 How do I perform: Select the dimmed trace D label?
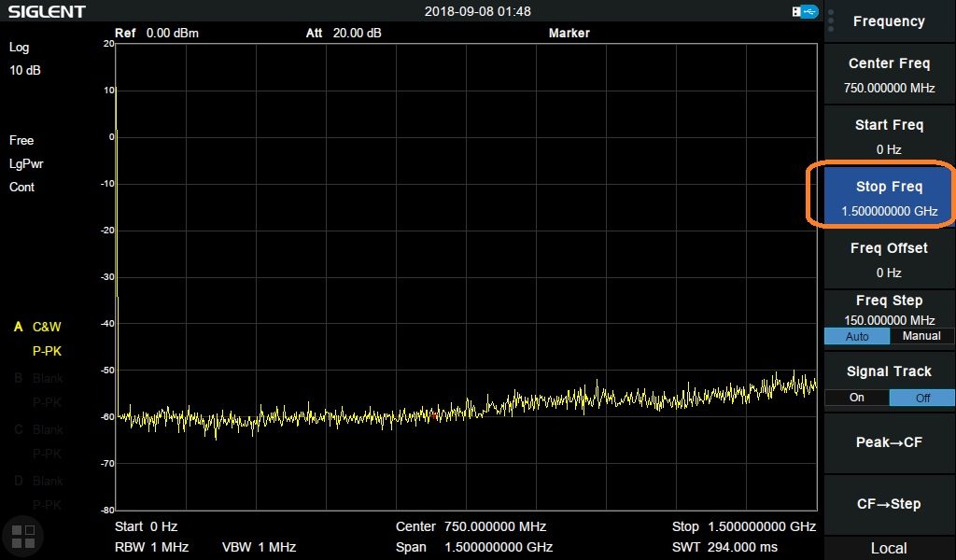(x=18, y=481)
